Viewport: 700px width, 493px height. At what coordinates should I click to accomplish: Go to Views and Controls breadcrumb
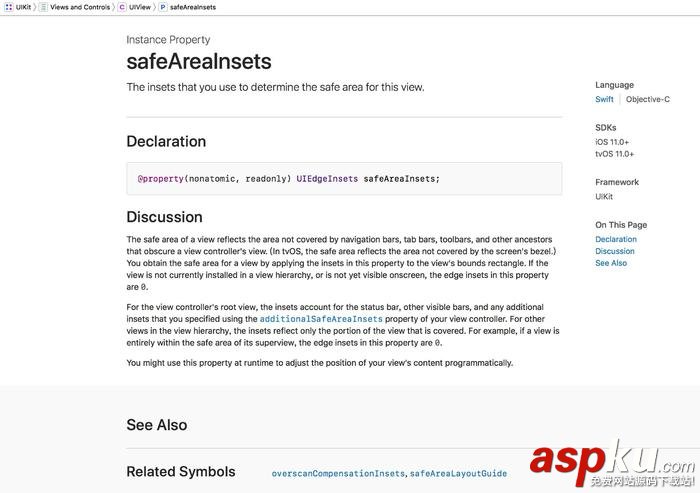[80, 7]
